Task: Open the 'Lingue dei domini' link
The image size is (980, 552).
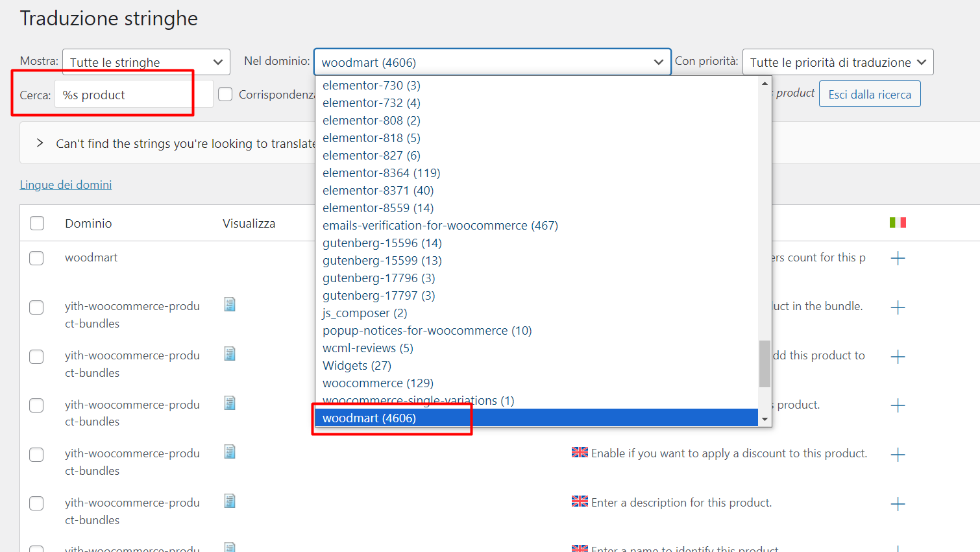Action: [x=66, y=185]
